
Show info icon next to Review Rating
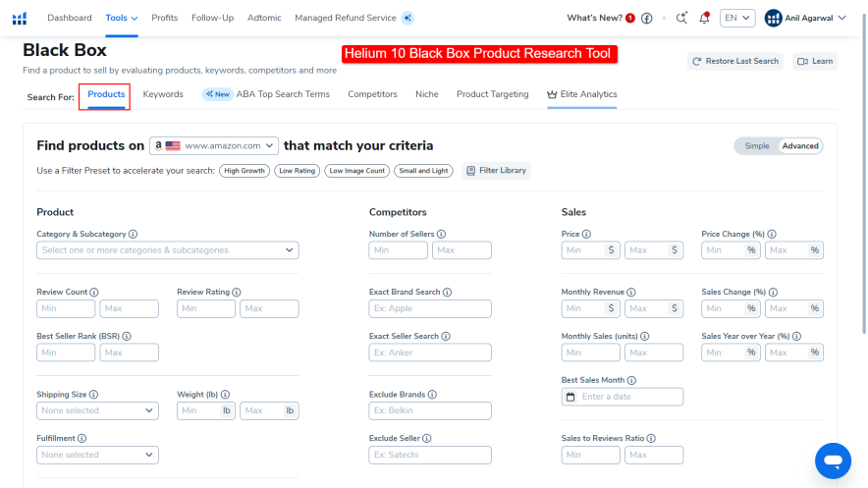click(x=237, y=293)
